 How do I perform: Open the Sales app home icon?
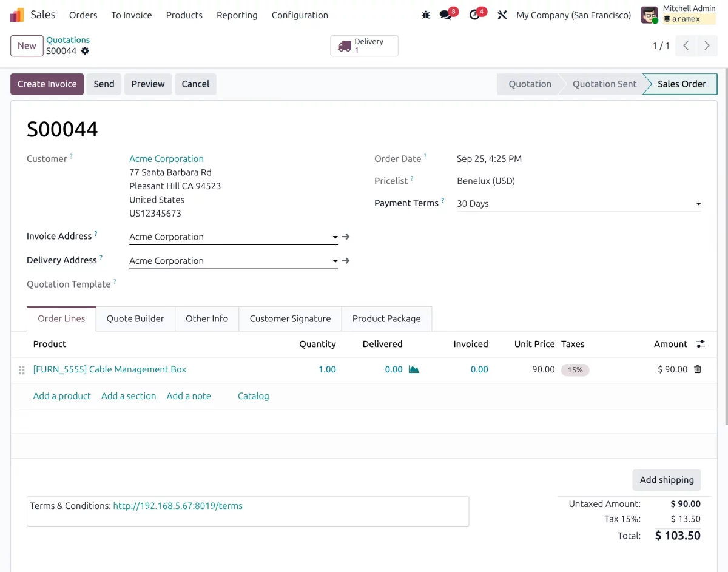click(17, 15)
